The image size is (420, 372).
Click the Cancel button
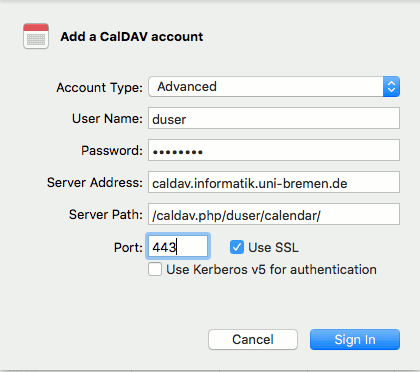pos(253,340)
